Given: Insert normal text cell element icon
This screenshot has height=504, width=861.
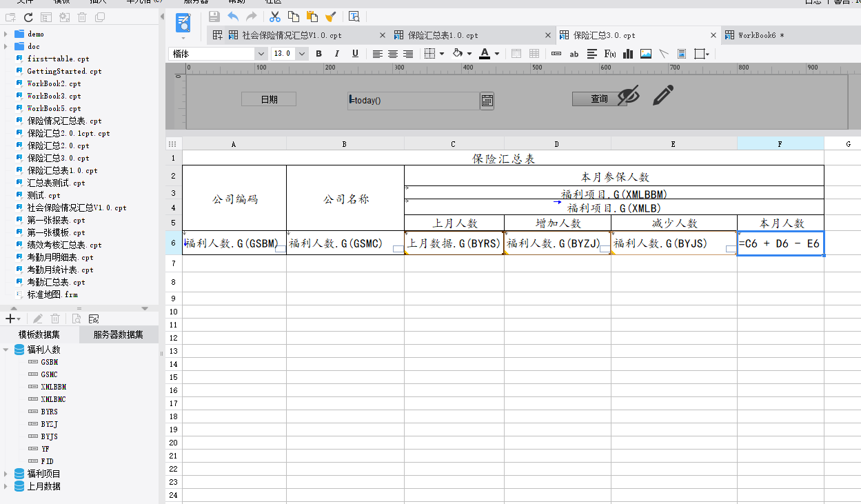Looking at the screenshot, I should click(x=556, y=54).
